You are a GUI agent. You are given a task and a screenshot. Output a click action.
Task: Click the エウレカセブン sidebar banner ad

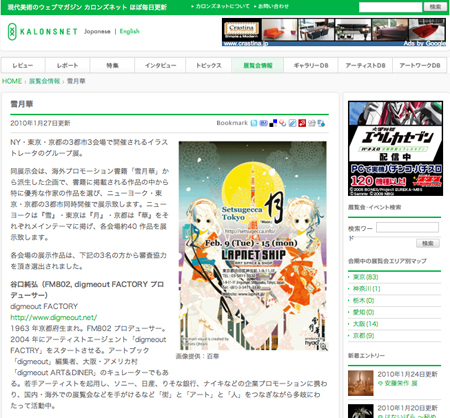[x=395, y=148]
